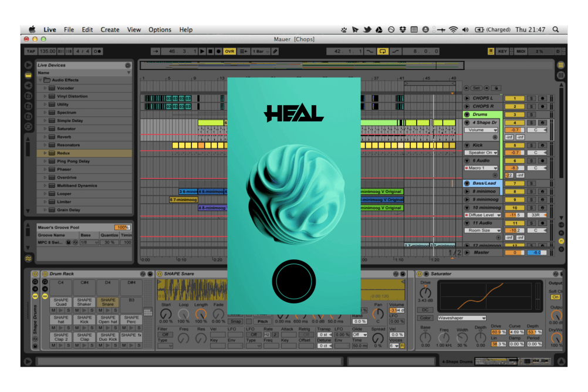Click Drum Rack hot-swap preset icon
This screenshot has width=588, height=392.
point(143,274)
